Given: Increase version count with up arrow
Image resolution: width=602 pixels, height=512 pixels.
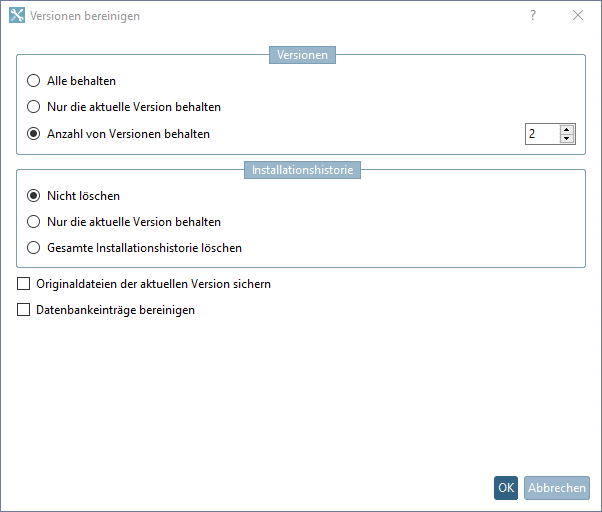Looking at the screenshot, I should click(567, 129).
